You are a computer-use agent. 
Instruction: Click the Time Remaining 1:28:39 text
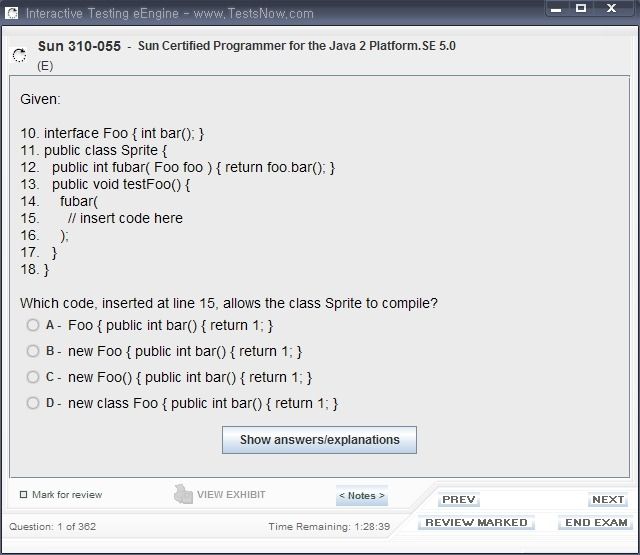click(x=329, y=526)
